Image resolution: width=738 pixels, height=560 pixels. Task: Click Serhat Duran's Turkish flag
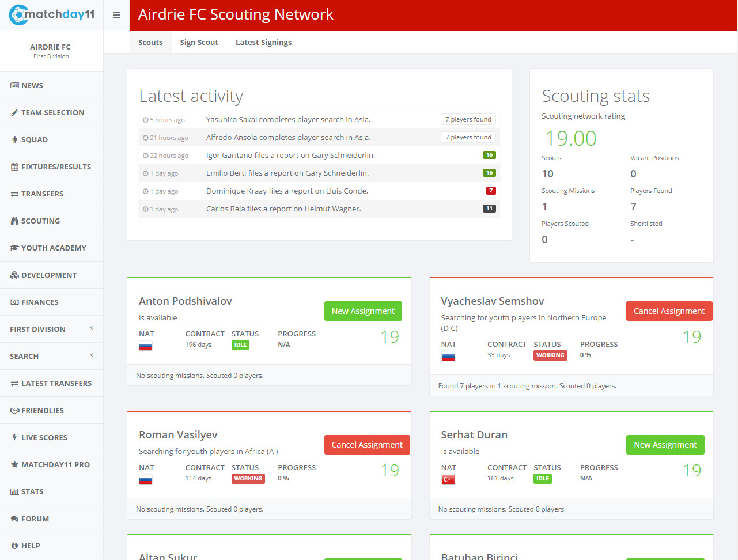448,480
